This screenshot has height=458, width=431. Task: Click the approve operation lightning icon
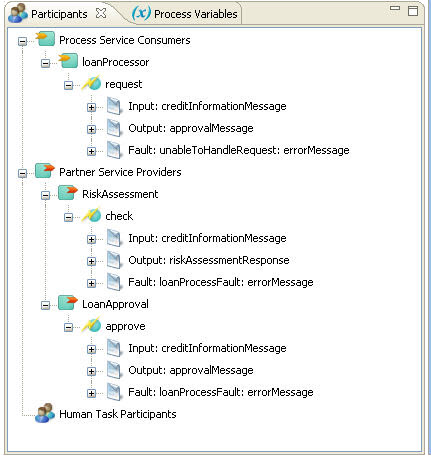pyautogui.click(x=91, y=325)
